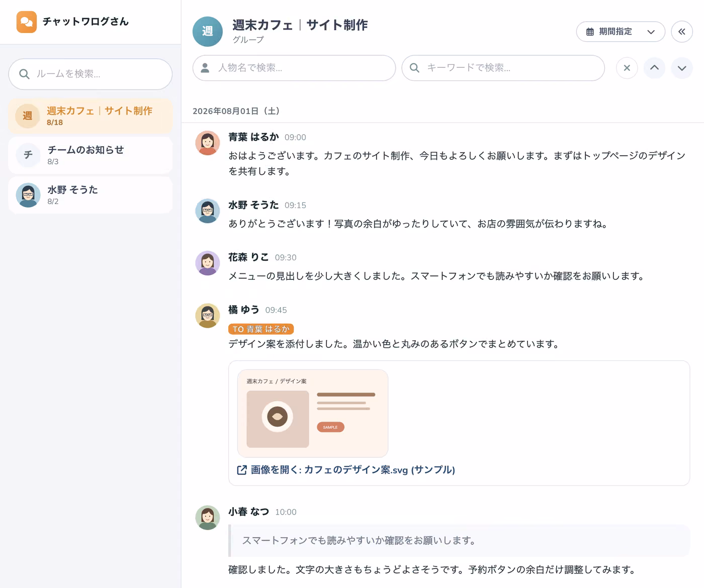Click the カフェのデザイン案 image thumbnail
The width and height of the screenshot is (704, 588).
313,413
